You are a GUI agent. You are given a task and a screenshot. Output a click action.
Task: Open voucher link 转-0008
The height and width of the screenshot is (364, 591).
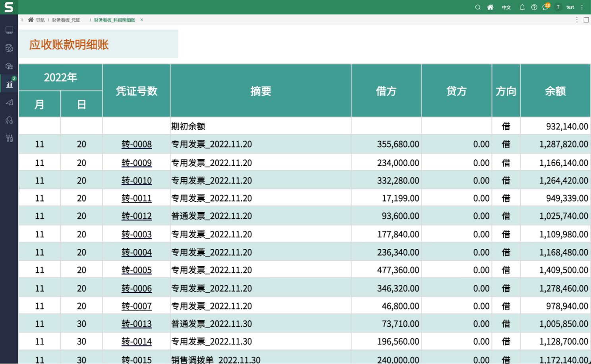(137, 144)
